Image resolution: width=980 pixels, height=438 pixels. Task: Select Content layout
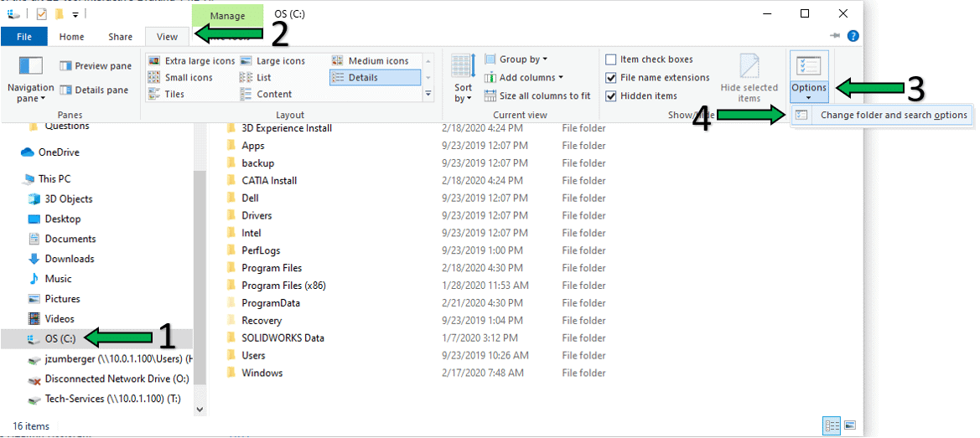point(267,94)
